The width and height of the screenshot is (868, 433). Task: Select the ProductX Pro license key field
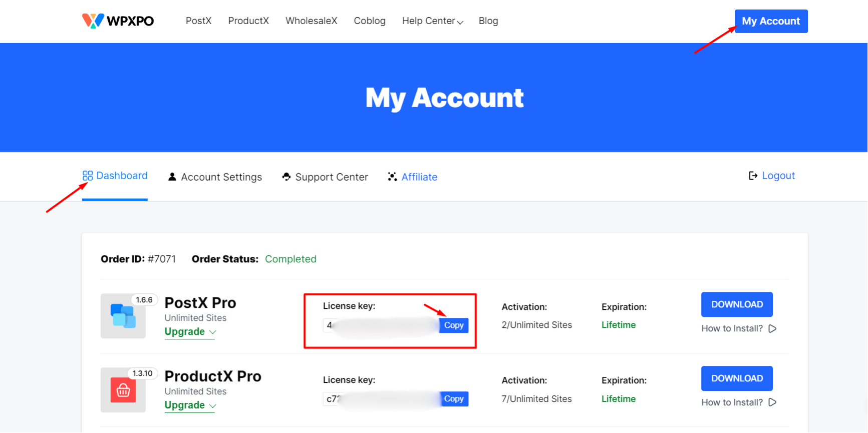coord(381,399)
